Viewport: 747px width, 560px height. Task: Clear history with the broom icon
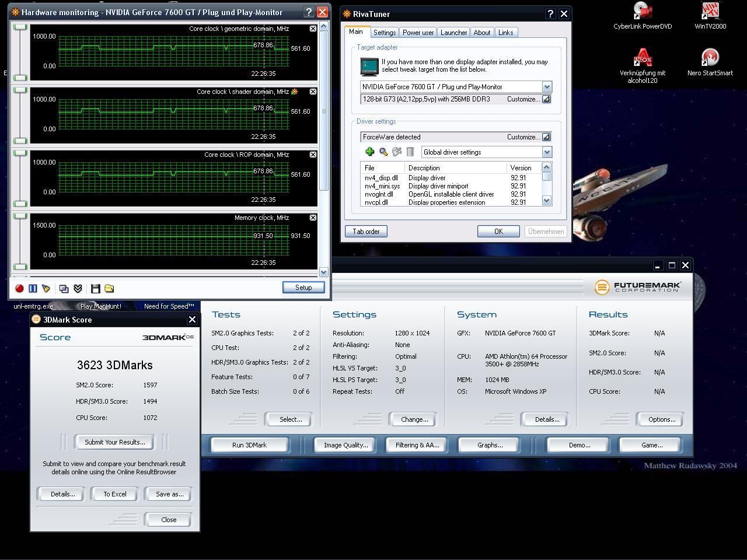pos(46,288)
